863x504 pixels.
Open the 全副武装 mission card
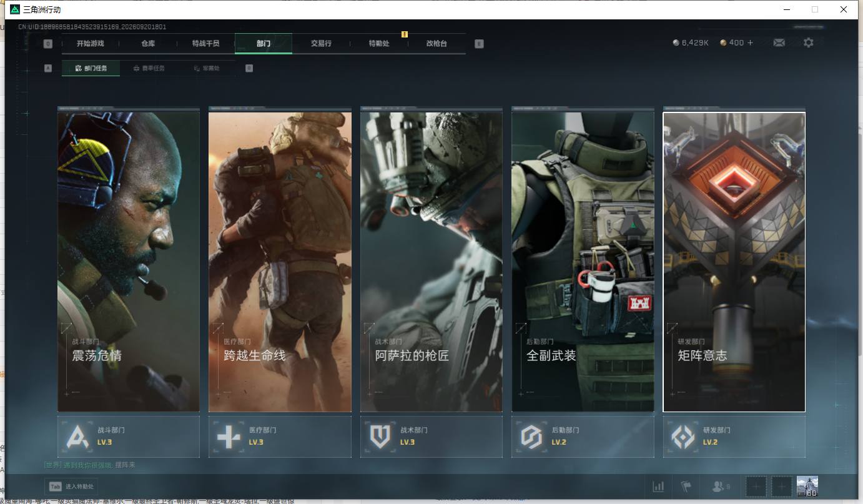[583, 262]
